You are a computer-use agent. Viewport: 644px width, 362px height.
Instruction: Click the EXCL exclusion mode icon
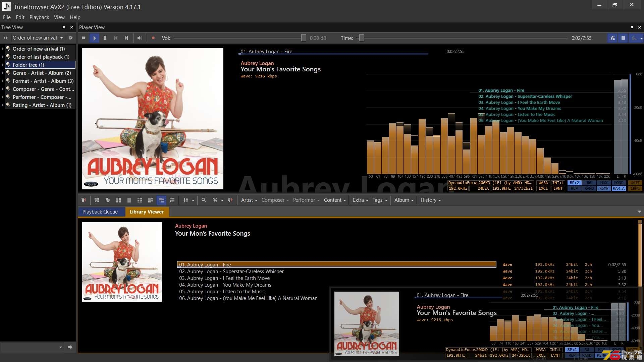(542, 189)
